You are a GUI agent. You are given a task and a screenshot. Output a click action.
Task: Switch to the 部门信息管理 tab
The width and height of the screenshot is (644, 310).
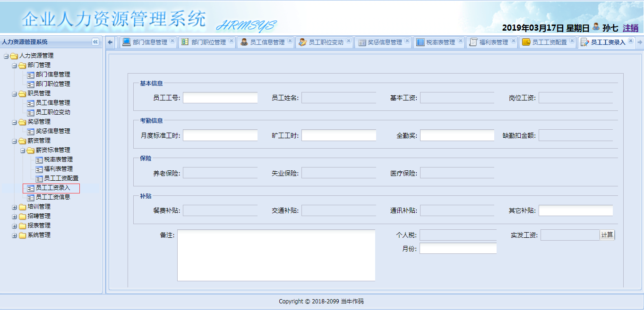pos(148,42)
